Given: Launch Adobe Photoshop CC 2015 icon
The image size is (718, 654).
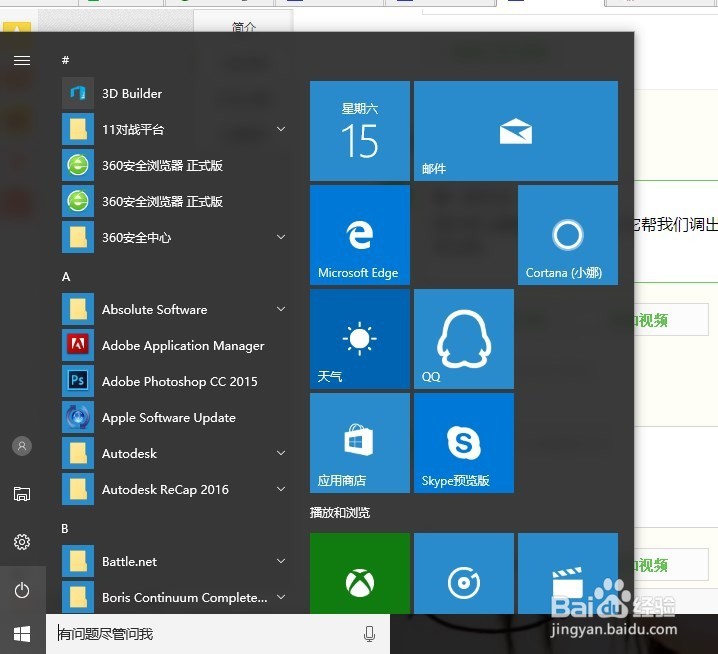Looking at the screenshot, I should [x=78, y=381].
